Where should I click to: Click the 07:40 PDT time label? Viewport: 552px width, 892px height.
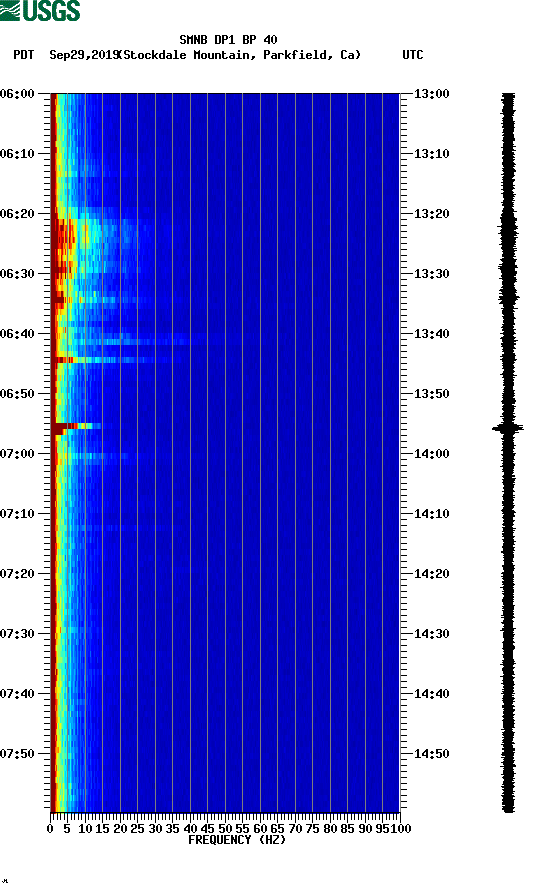click(x=17, y=693)
